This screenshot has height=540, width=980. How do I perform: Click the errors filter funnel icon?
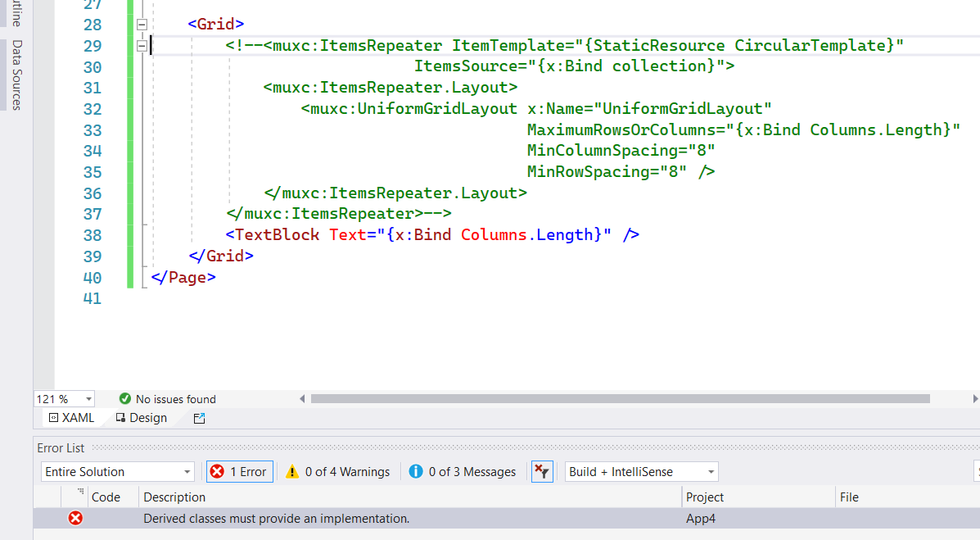point(541,471)
